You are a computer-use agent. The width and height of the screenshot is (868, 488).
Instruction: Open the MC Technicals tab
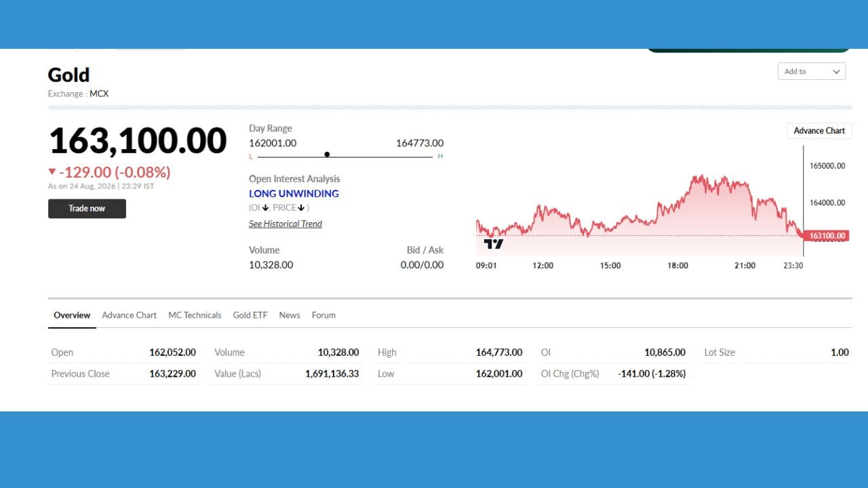[195, 315]
